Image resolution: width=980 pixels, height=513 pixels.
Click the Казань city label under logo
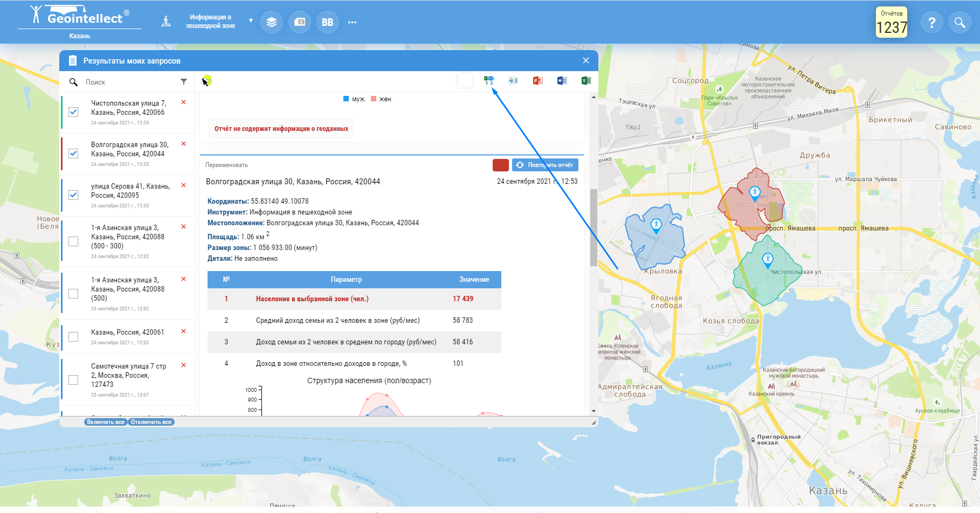coord(80,36)
